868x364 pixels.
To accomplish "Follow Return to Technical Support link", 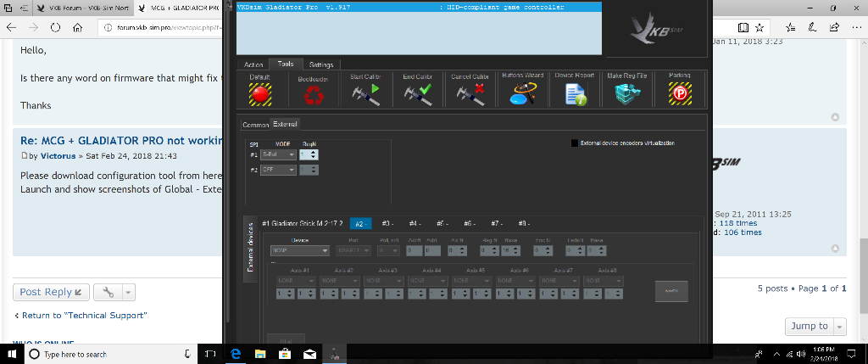I will pos(81,316).
